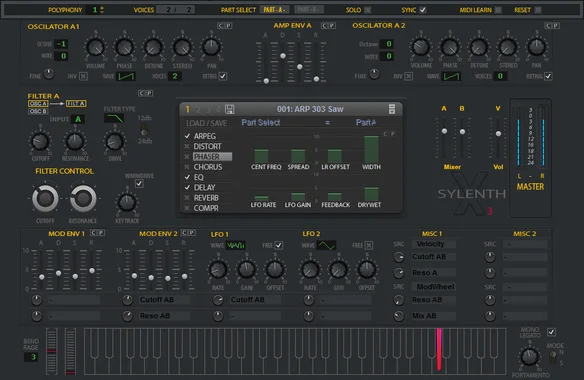Click the Oscillator A2 waveform selector
This screenshot has height=380, width=584.
(451, 76)
